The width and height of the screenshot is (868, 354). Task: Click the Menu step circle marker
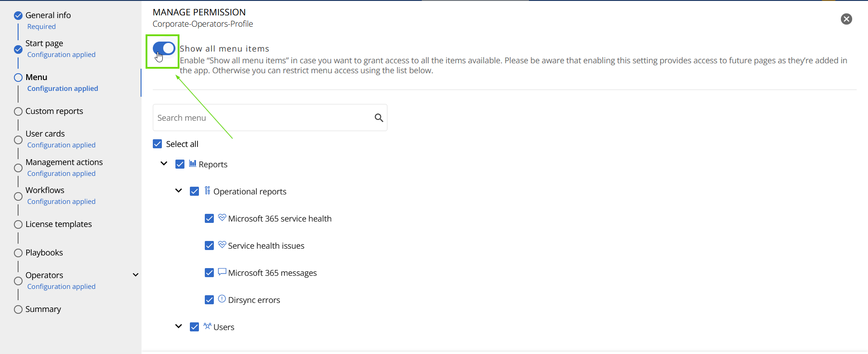(18, 77)
